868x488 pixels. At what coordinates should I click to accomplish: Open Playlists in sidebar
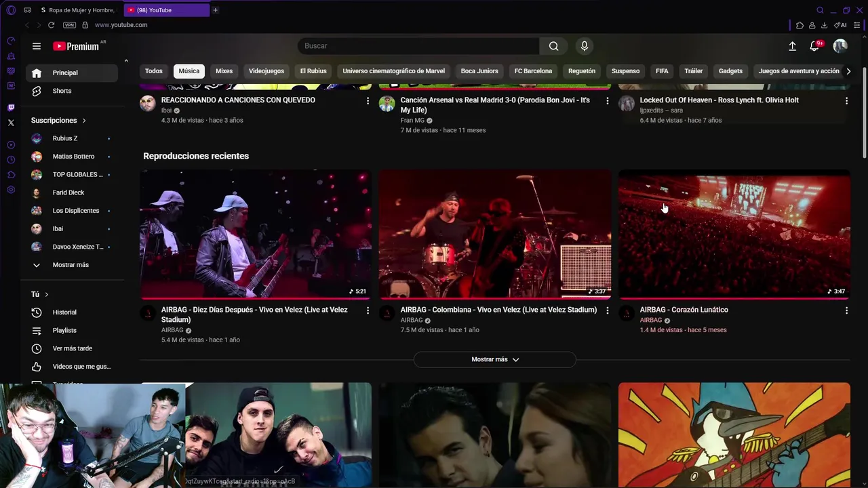click(x=71, y=331)
